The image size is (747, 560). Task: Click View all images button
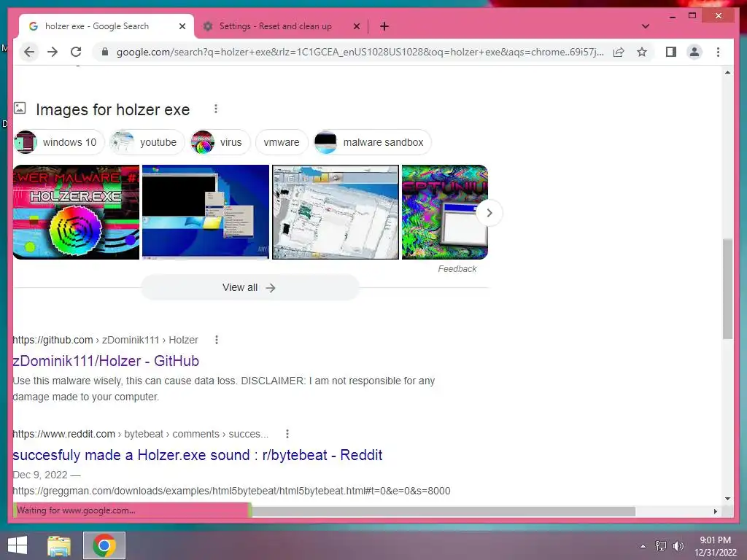[x=249, y=287]
